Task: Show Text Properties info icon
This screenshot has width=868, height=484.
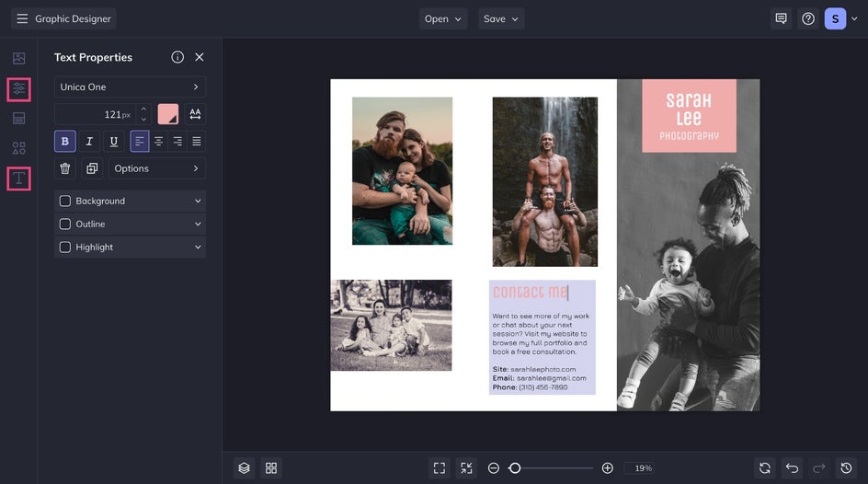Action: pyautogui.click(x=177, y=57)
